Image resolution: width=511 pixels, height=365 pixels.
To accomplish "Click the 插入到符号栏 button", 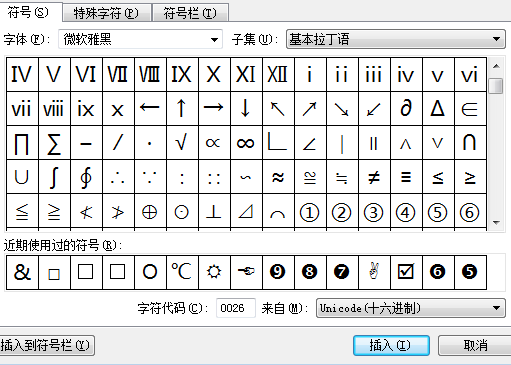I will (47, 345).
